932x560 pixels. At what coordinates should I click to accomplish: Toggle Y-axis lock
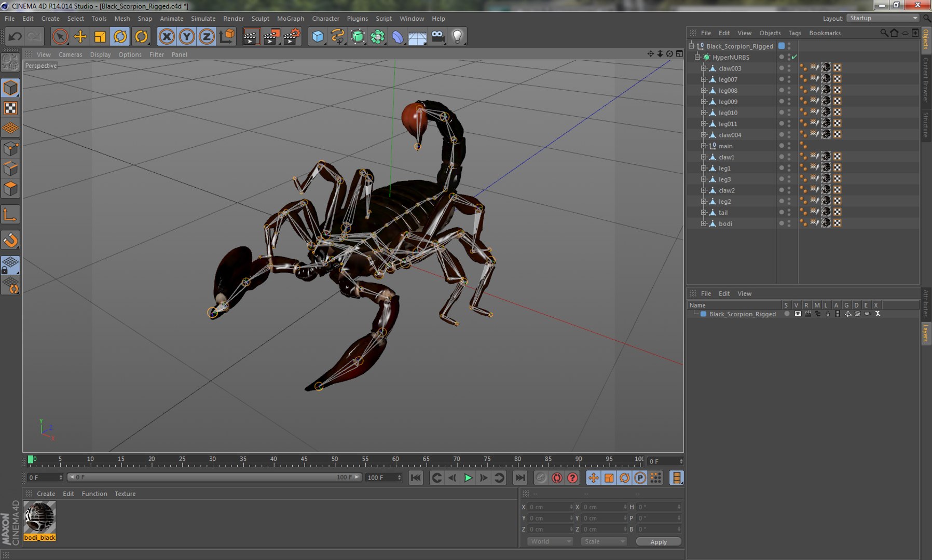[187, 36]
